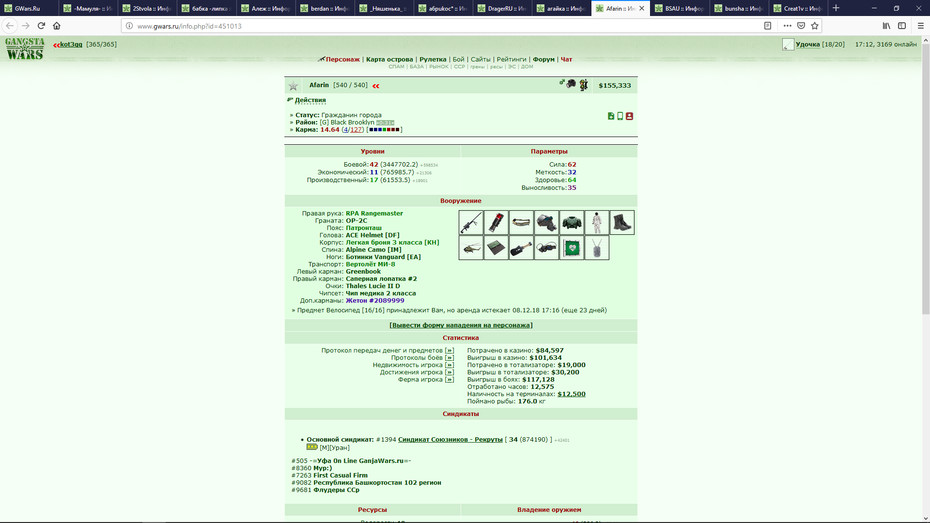Click the Thales Lucie goggles thumbnail
Viewport: 930px width, 523px height.
[x=546, y=248]
